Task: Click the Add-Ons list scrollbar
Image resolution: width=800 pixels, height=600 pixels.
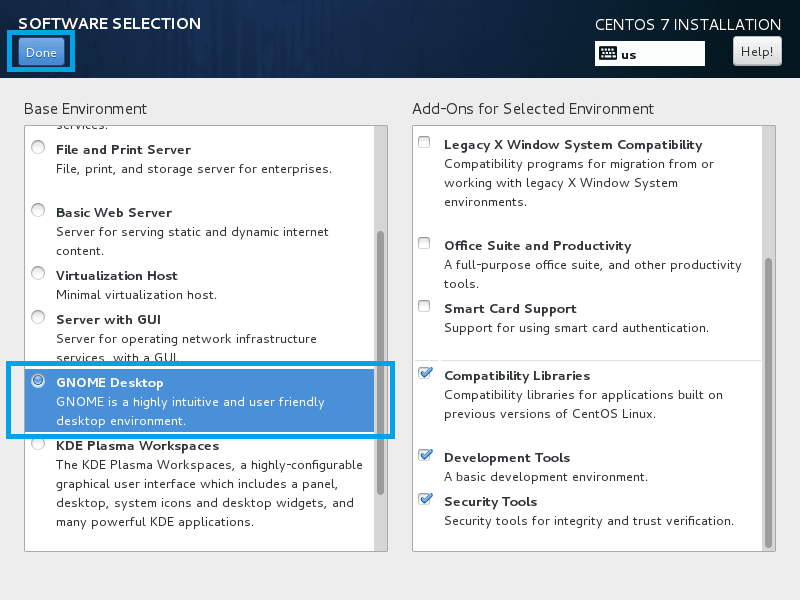Action: tap(768, 400)
